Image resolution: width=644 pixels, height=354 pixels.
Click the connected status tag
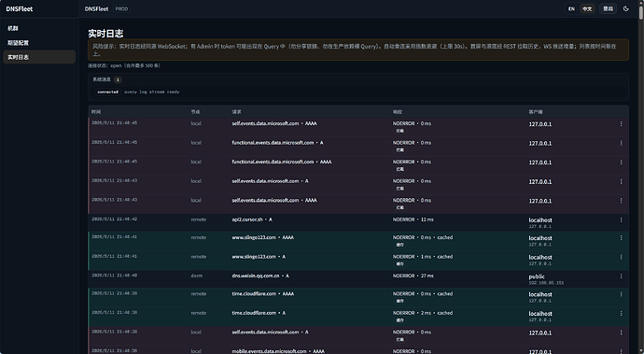point(107,92)
